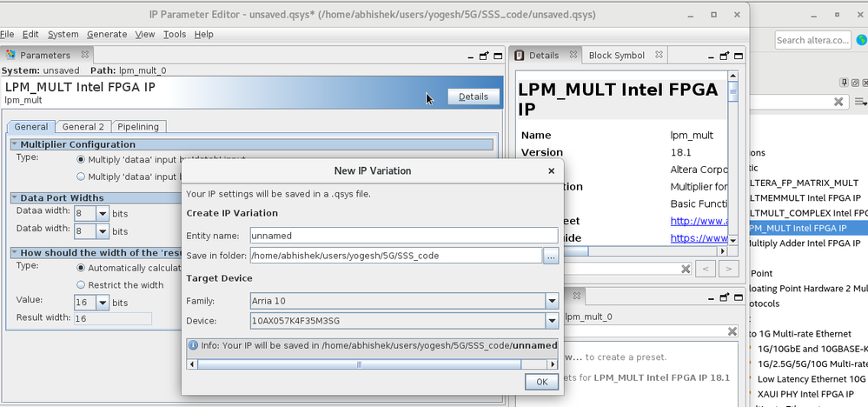Select Restrict the width option
Screen dimensions: 868x407
click(81, 285)
